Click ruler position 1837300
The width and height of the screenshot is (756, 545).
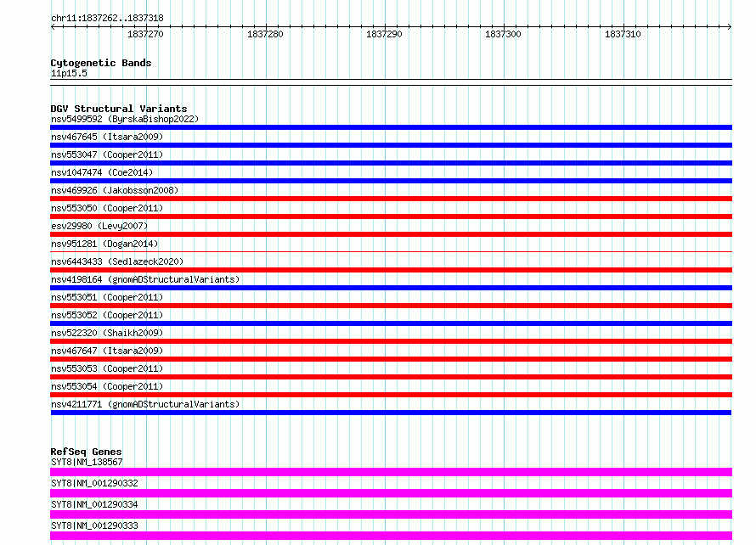(504, 34)
